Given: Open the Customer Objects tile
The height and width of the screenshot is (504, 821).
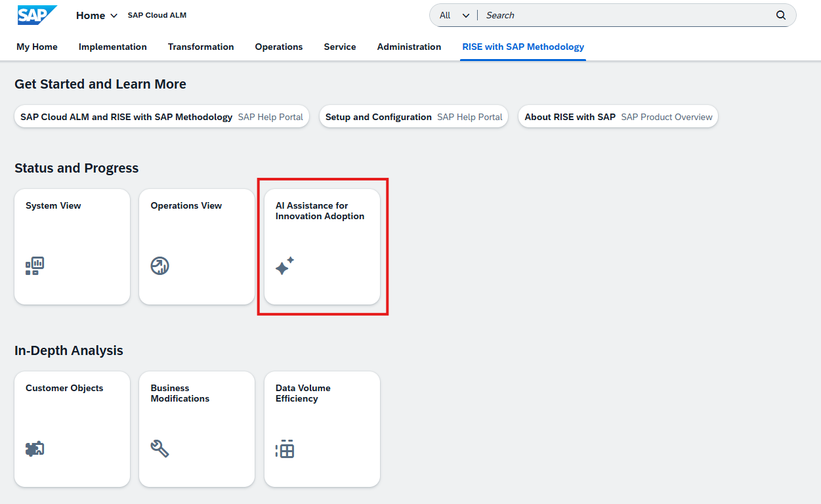Looking at the screenshot, I should (72, 429).
